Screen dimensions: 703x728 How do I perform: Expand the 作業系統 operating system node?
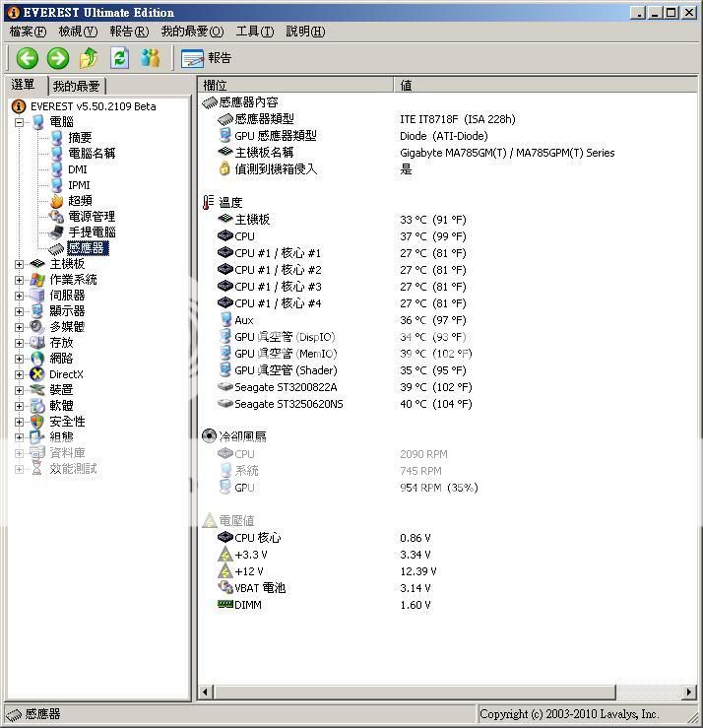pos(20,280)
